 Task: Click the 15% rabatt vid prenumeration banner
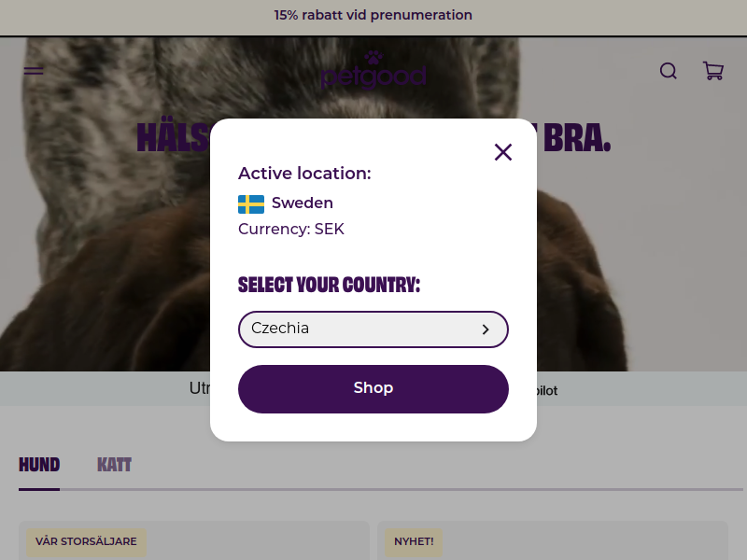coord(373,16)
